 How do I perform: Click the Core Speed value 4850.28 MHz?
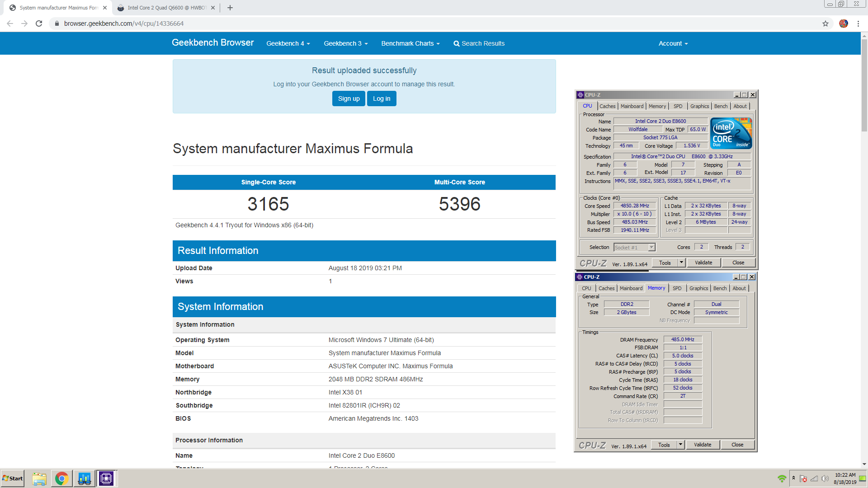(635, 206)
